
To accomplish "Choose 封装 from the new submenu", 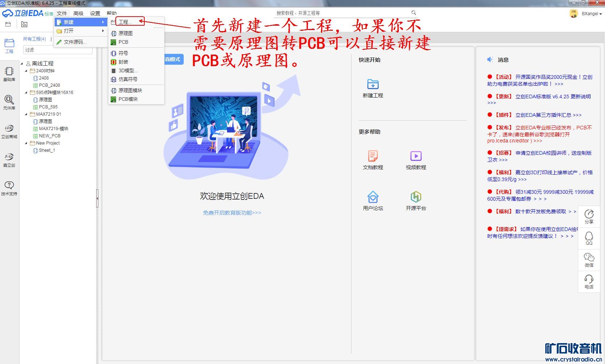I will tap(137, 62).
